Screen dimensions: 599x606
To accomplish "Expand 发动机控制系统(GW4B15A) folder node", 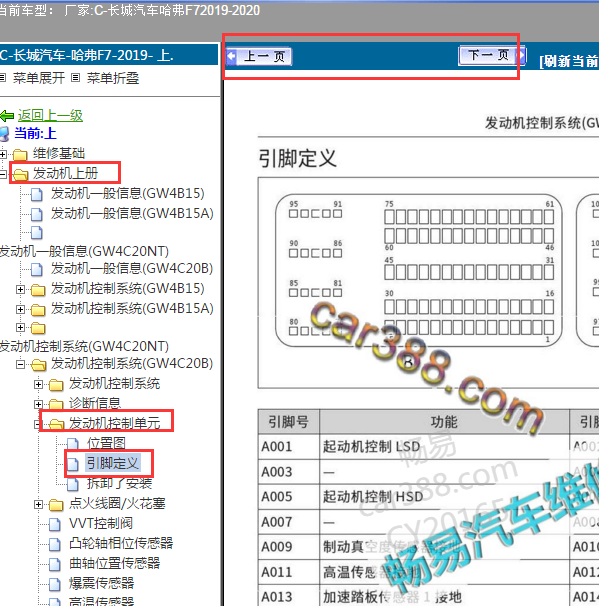I will pyautogui.click(x=20, y=309).
